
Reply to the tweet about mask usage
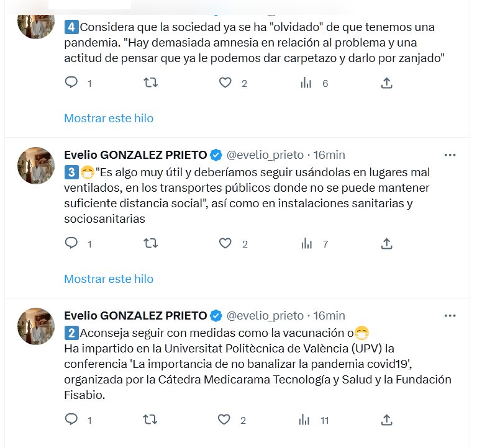point(72,244)
